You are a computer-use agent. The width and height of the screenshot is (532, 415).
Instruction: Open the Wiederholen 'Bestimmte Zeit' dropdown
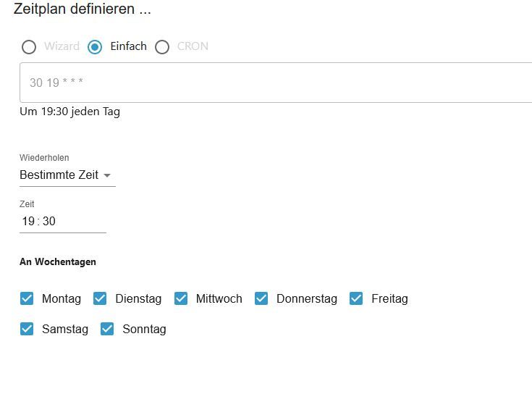pos(59,175)
